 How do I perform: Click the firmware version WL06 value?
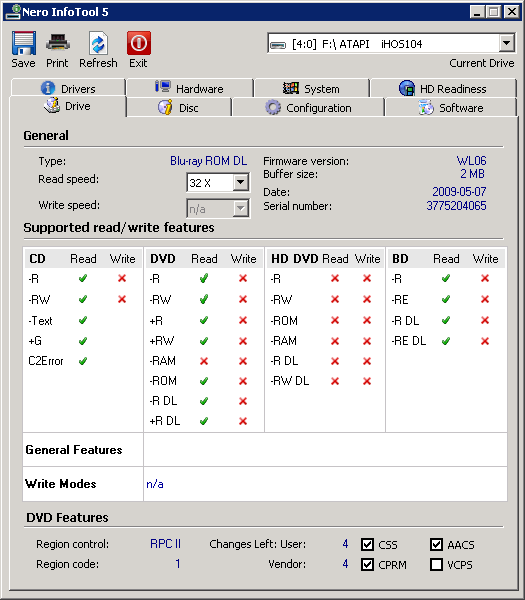471,161
